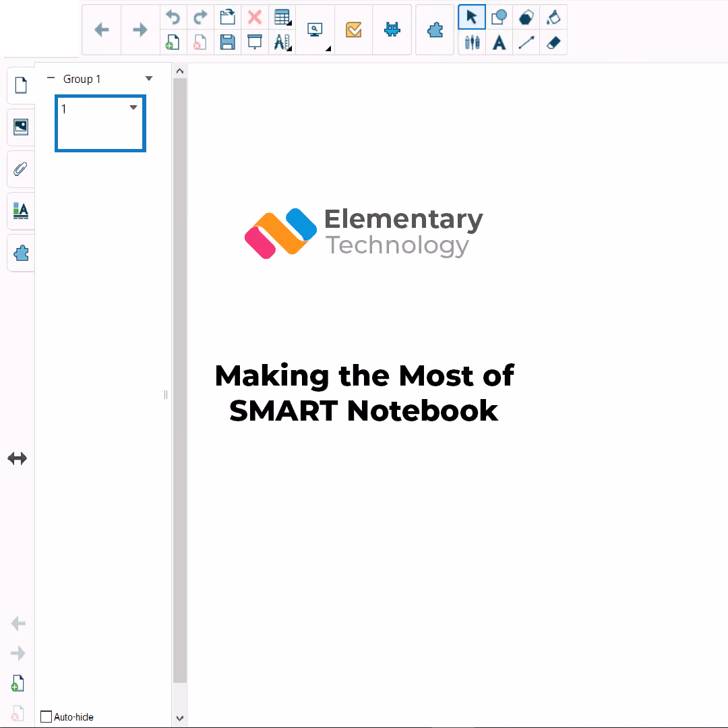This screenshot has width=728, height=728.
Task: Enable the Auto-hide checkbox
Action: 46,717
